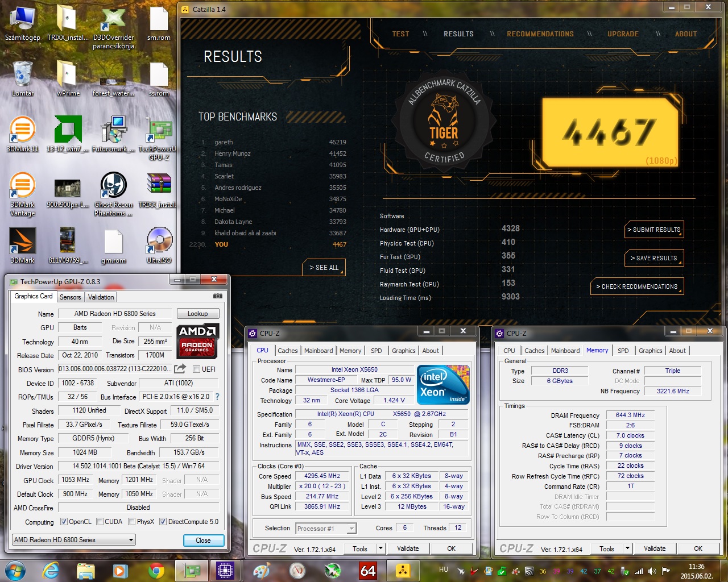The width and height of the screenshot is (728, 582).
Task: Open the GPU selection dropdown in GPU-Z
Action: click(74, 540)
